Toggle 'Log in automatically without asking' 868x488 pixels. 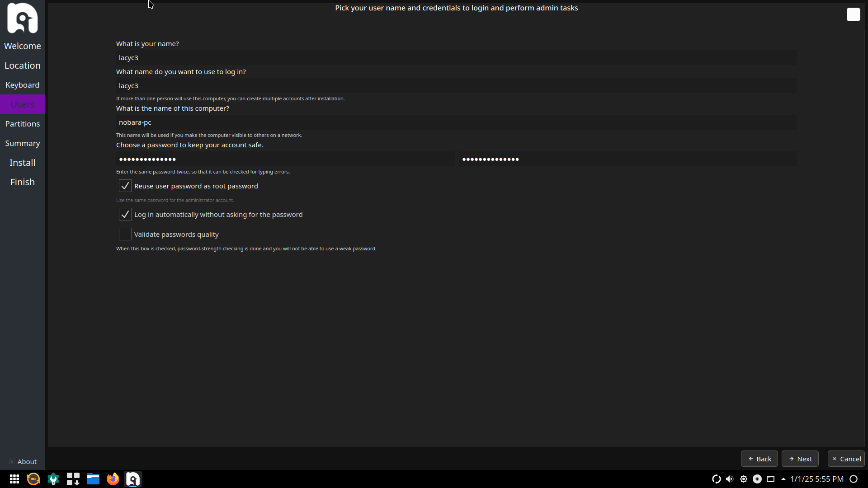coord(125,214)
